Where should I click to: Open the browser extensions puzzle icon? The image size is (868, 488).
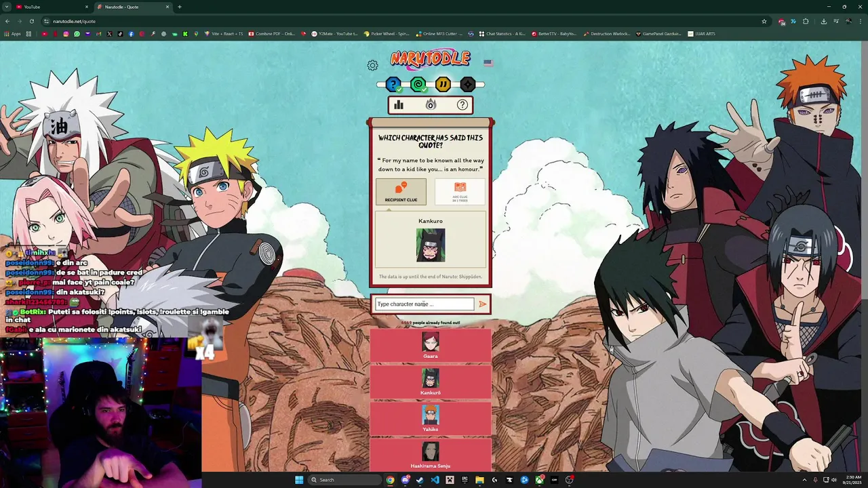(806, 21)
